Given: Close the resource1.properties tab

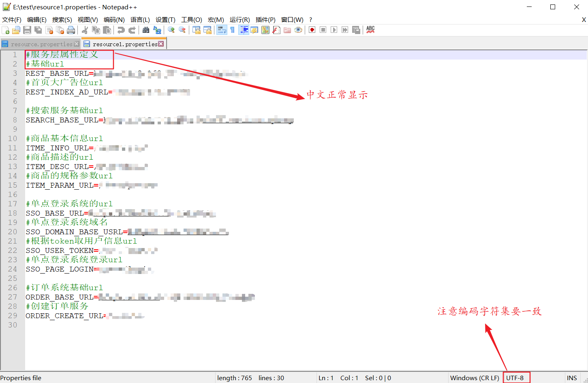Looking at the screenshot, I should [x=162, y=43].
